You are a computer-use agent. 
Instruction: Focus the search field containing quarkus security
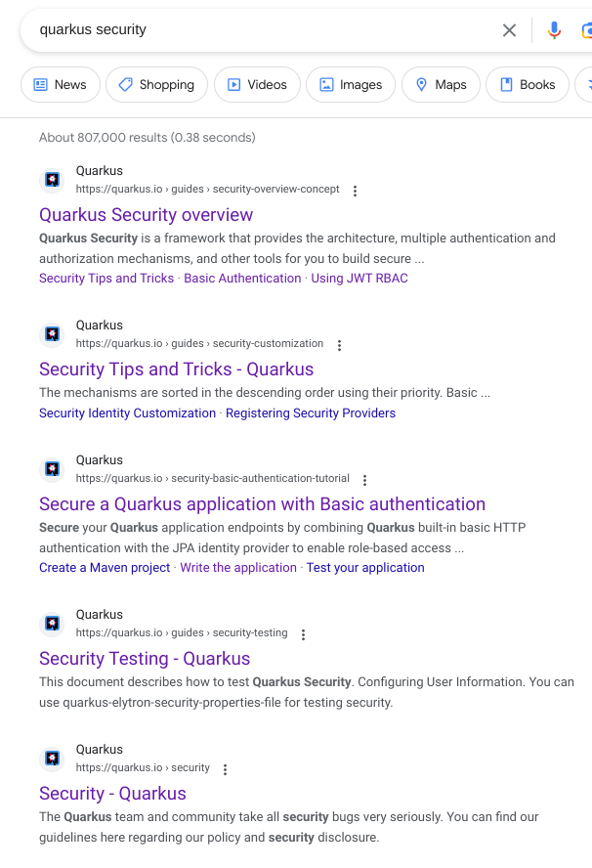click(254, 30)
